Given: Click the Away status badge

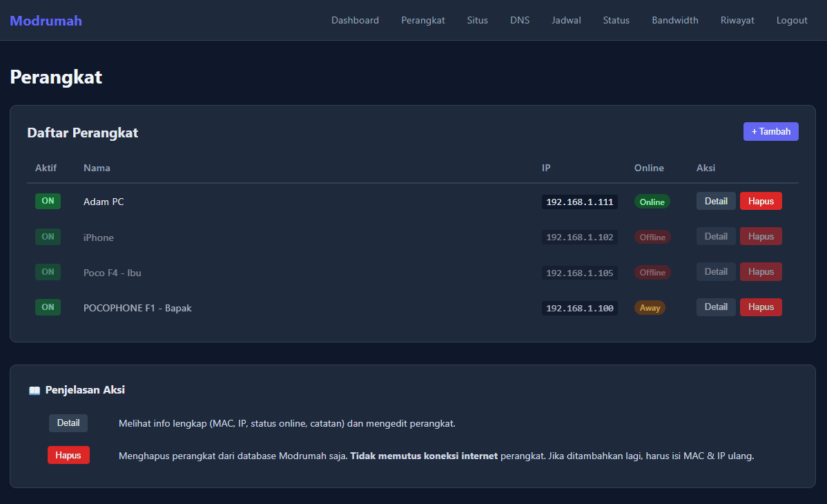Looking at the screenshot, I should [x=650, y=308].
